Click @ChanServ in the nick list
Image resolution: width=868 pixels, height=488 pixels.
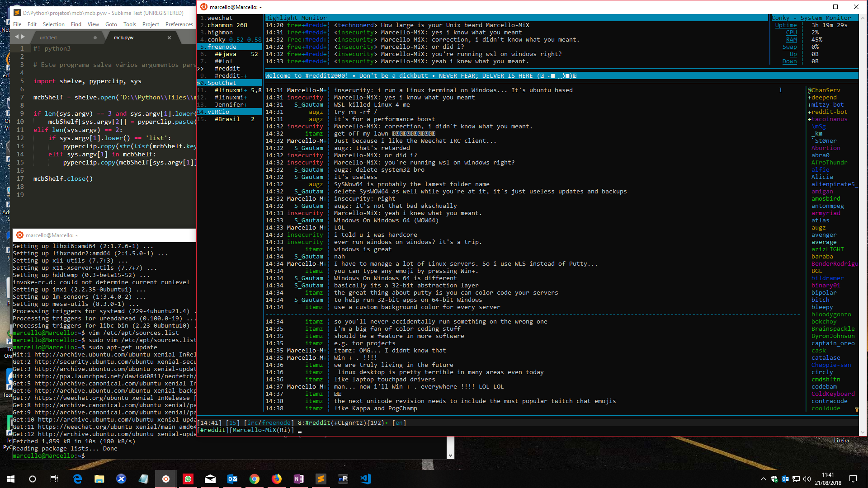[x=824, y=90]
